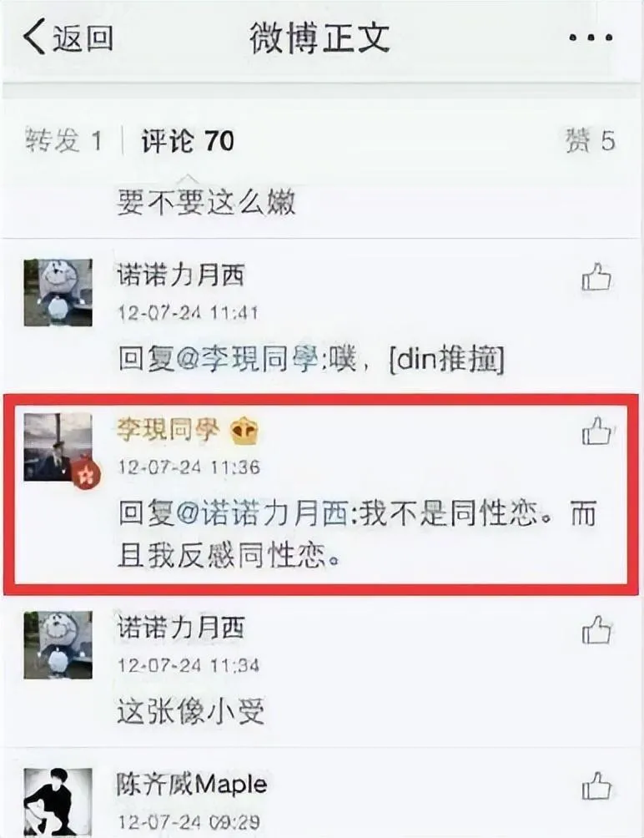Tap the comment text 要不要这么嫩
Viewport: 644px width, 838px height.
[x=206, y=203]
